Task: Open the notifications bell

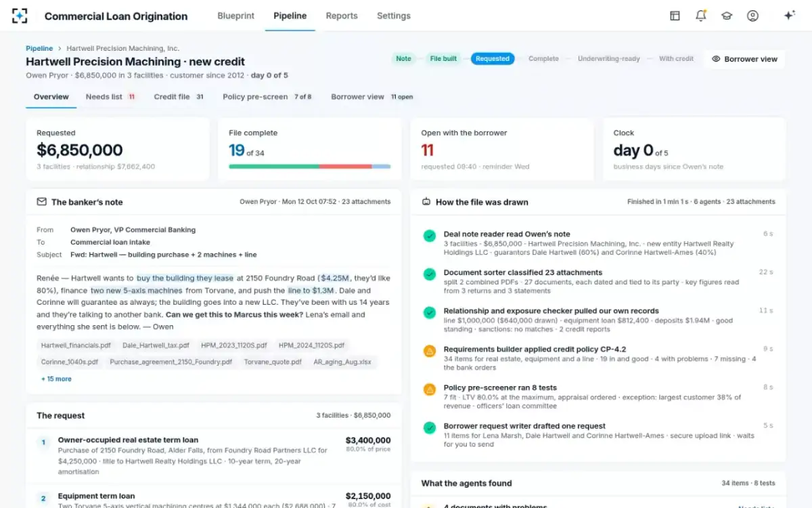Action: [701, 16]
